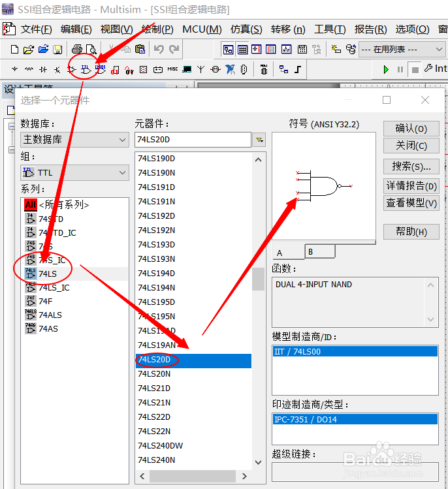Click the Paste clipboard icon

pyautogui.click(x=140, y=49)
